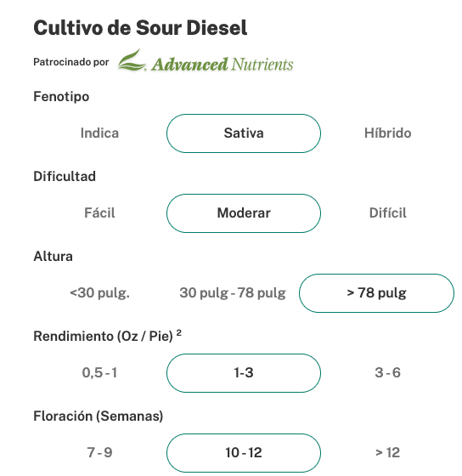Click the Advanced Nutrients leaf logo

[132, 60]
